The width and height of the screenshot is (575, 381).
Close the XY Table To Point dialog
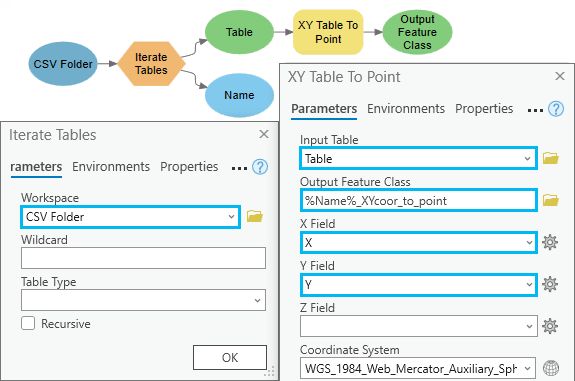click(x=560, y=76)
